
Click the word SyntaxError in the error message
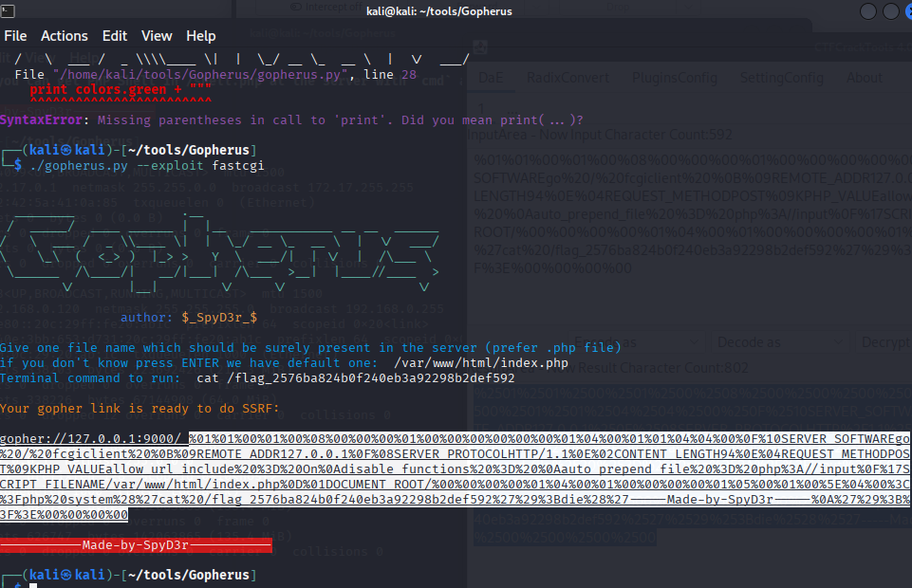pyautogui.click(x=42, y=119)
